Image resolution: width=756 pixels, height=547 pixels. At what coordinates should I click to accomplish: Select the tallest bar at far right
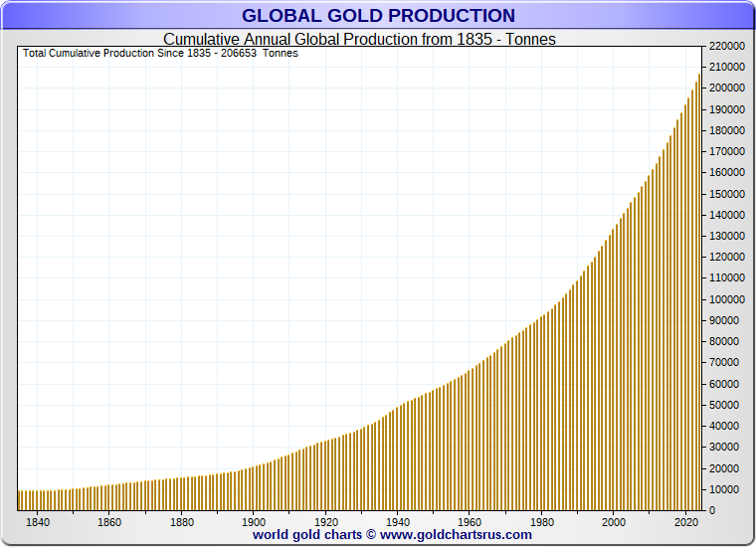[x=699, y=298]
